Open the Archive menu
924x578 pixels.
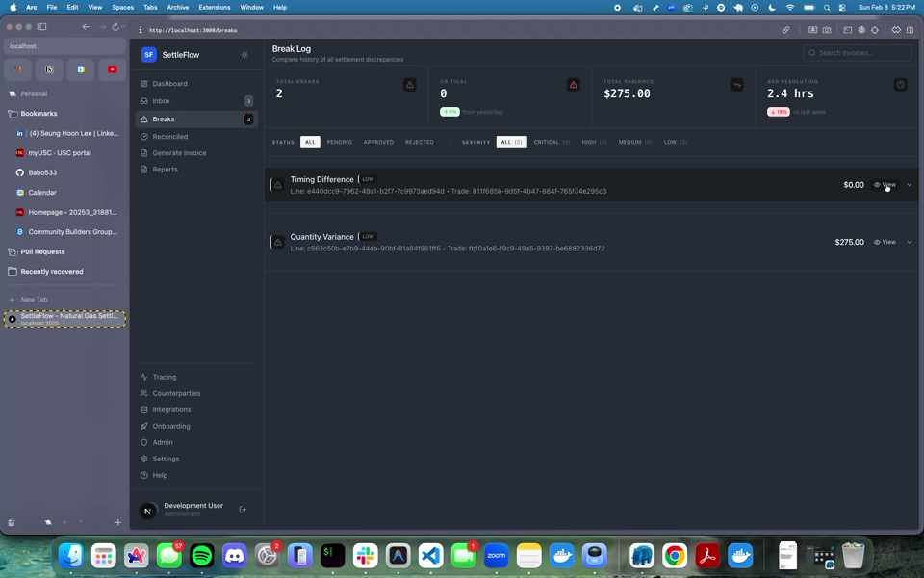178,7
